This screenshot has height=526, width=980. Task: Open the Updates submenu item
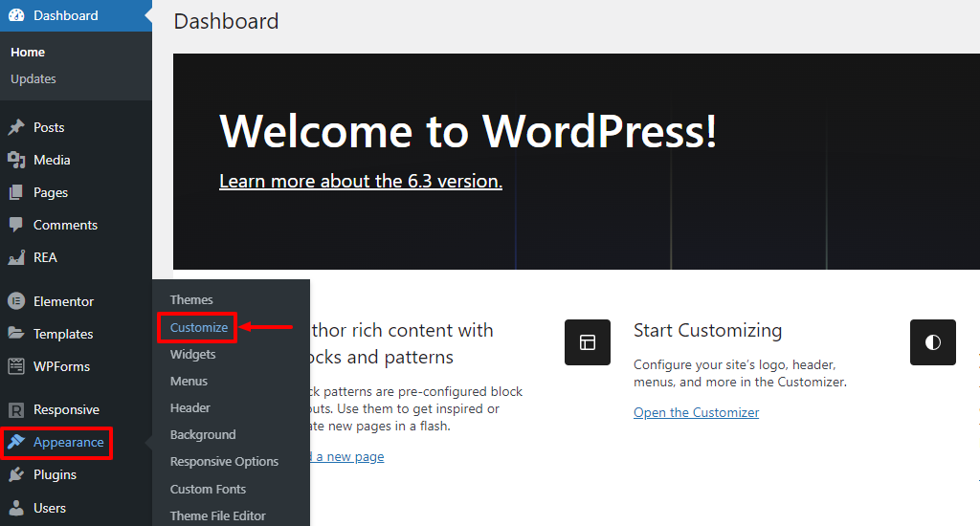tap(33, 79)
